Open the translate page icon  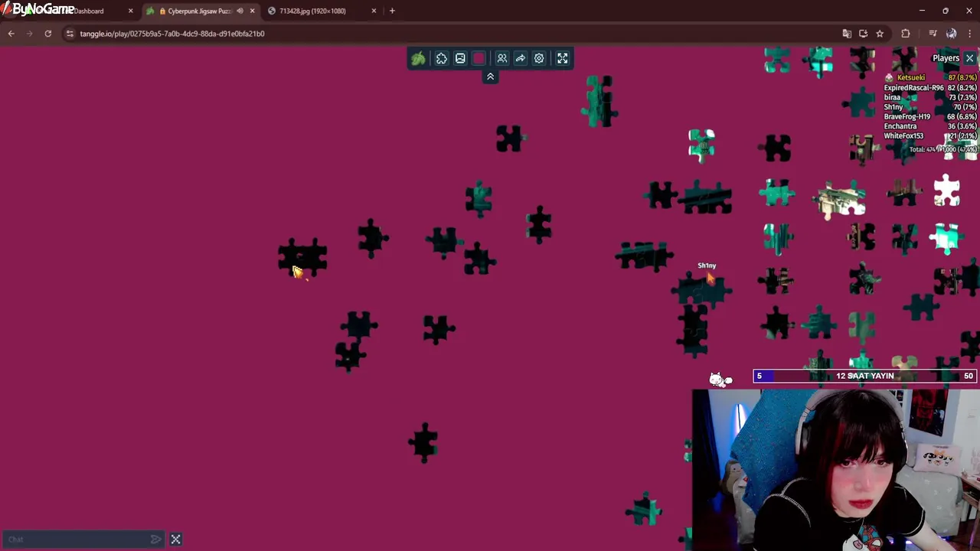[x=847, y=34]
